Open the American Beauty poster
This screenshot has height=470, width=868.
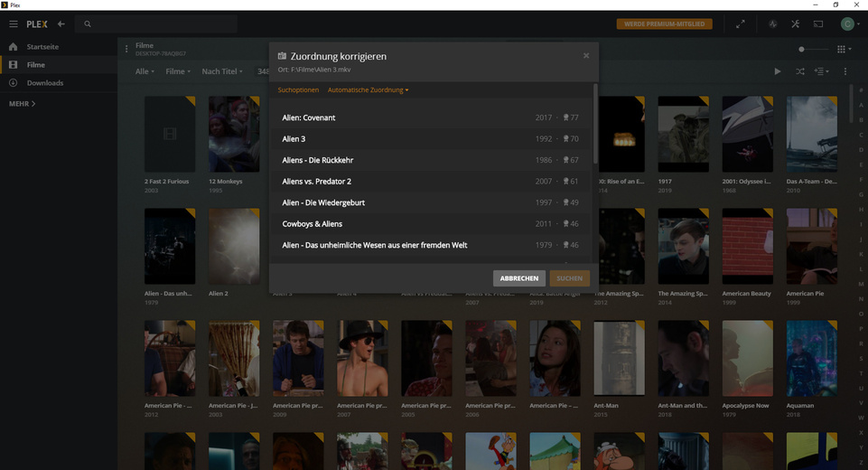click(x=748, y=246)
